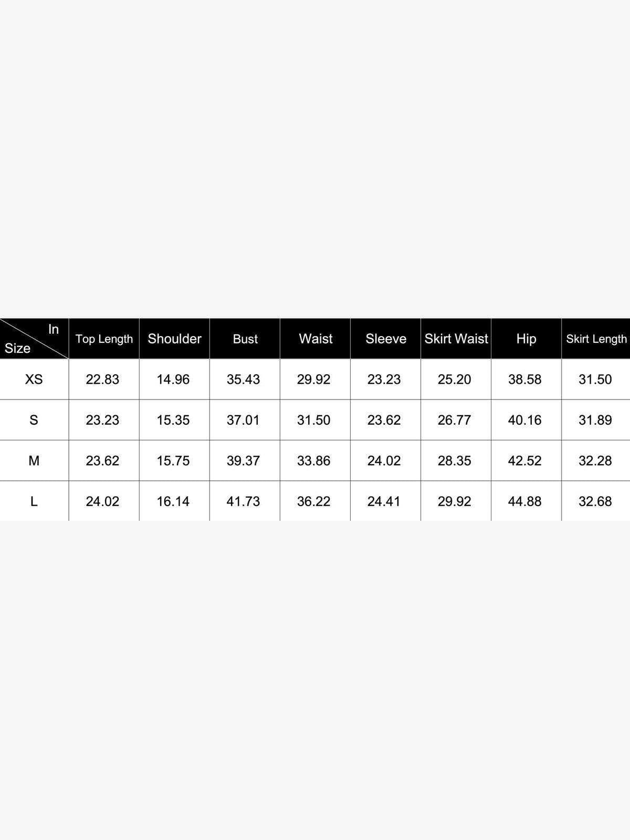630x840 pixels.
Task: Select the Skirt Length header
Action: [x=596, y=339]
